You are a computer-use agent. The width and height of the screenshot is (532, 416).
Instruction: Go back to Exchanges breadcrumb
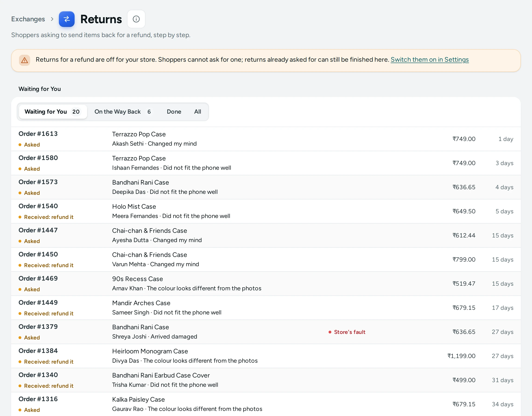click(x=28, y=19)
